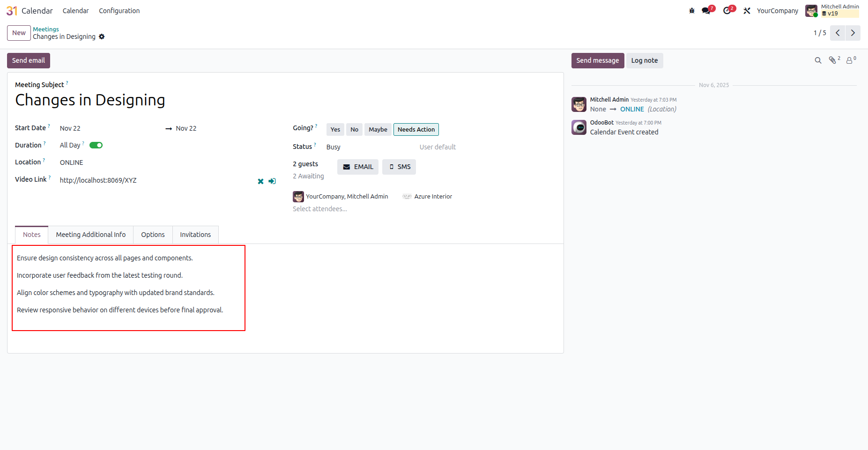Select Maybe for Going

pos(378,130)
